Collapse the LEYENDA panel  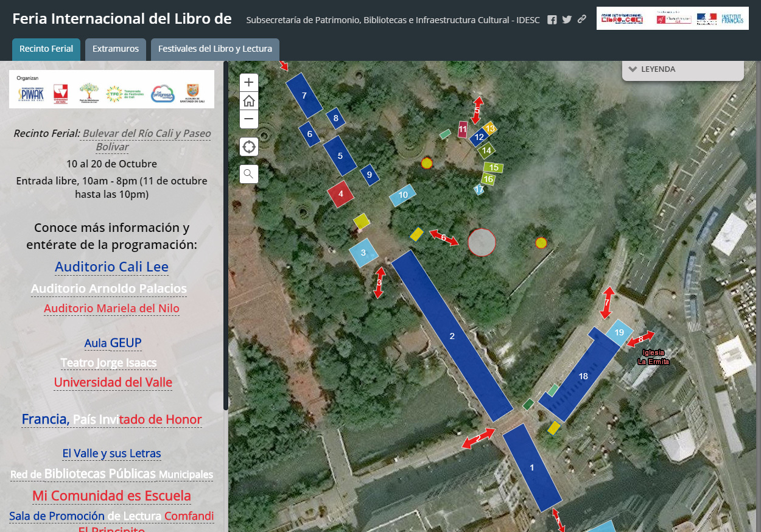[632, 69]
